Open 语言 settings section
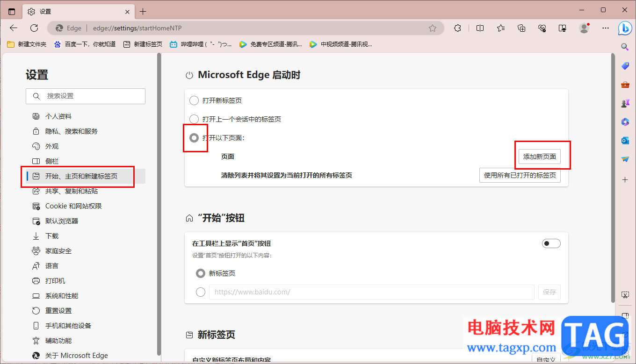 coord(86,266)
